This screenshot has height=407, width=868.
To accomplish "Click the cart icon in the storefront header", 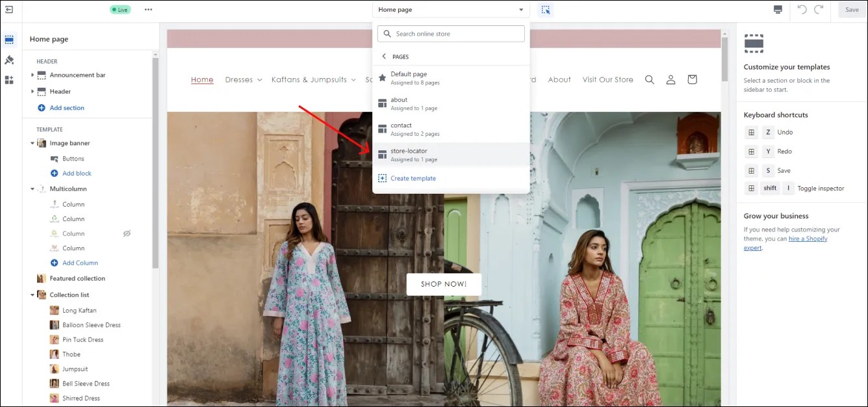I will pyautogui.click(x=692, y=79).
